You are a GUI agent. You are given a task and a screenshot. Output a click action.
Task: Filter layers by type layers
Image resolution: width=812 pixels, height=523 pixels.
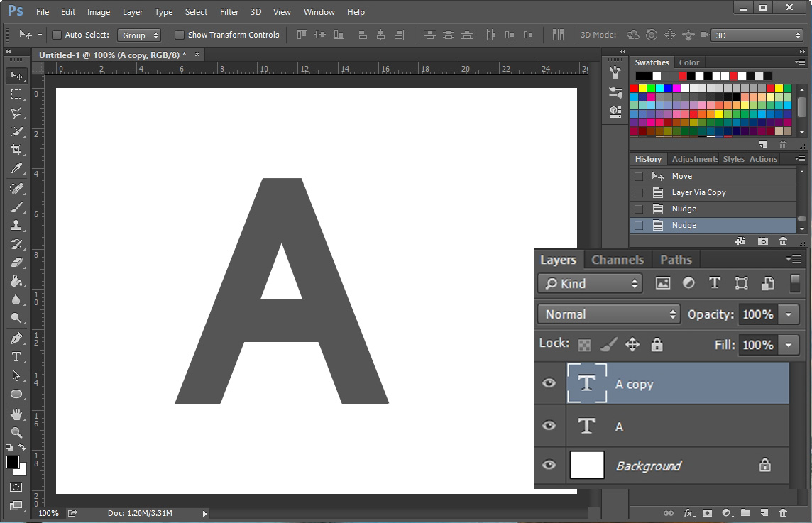click(715, 282)
